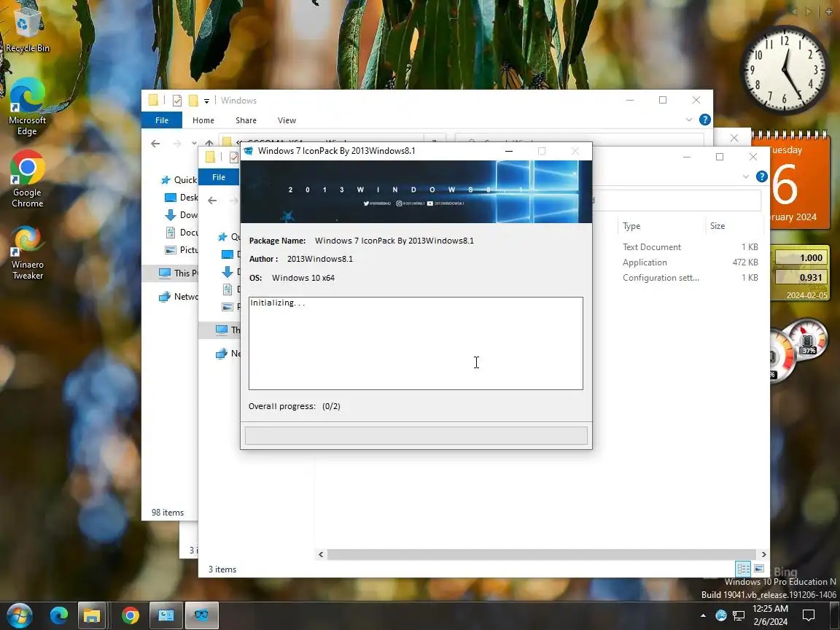Select Documents in Windows explorer sidebar

182,232
